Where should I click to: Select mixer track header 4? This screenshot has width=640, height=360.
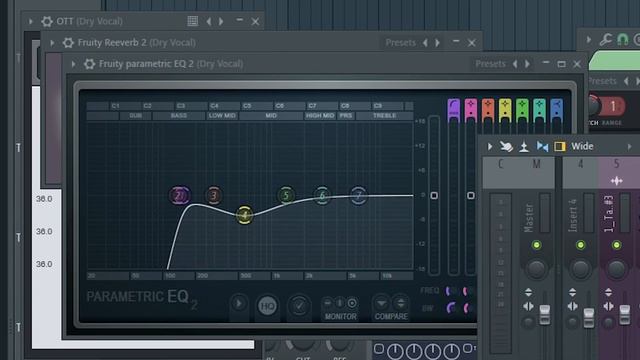[x=580, y=172]
